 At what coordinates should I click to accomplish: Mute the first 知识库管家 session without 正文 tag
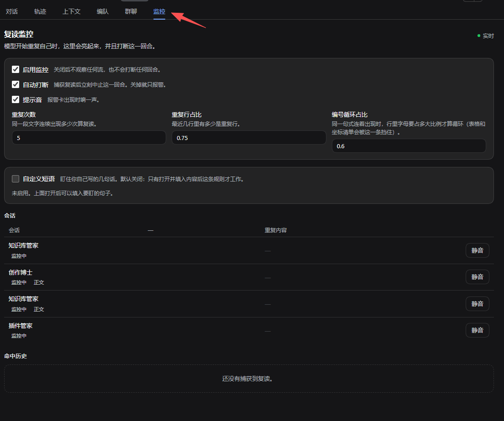(478, 250)
